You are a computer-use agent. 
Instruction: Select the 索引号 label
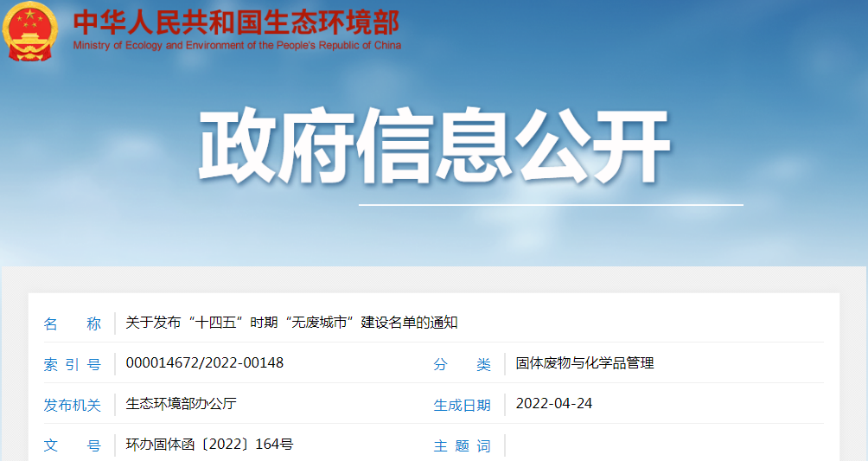point(72,365)
